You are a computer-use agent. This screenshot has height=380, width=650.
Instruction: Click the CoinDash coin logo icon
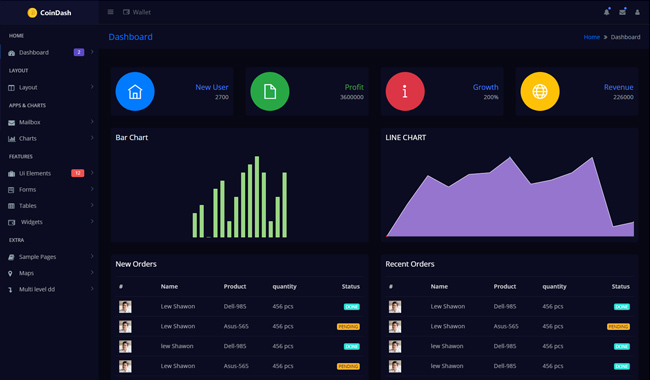pos(32,13)
